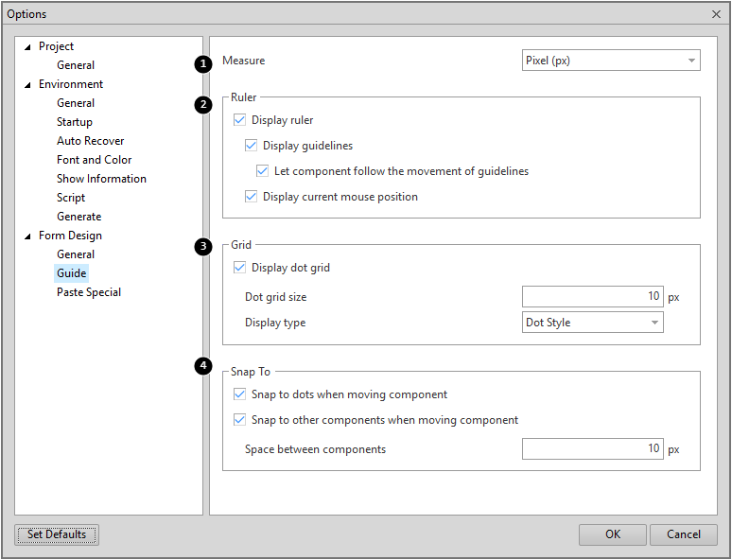Image resolution: width=732 pixels, height=560 pixels.
Task: Open Font and Color settings
Action: pos(94,160)
